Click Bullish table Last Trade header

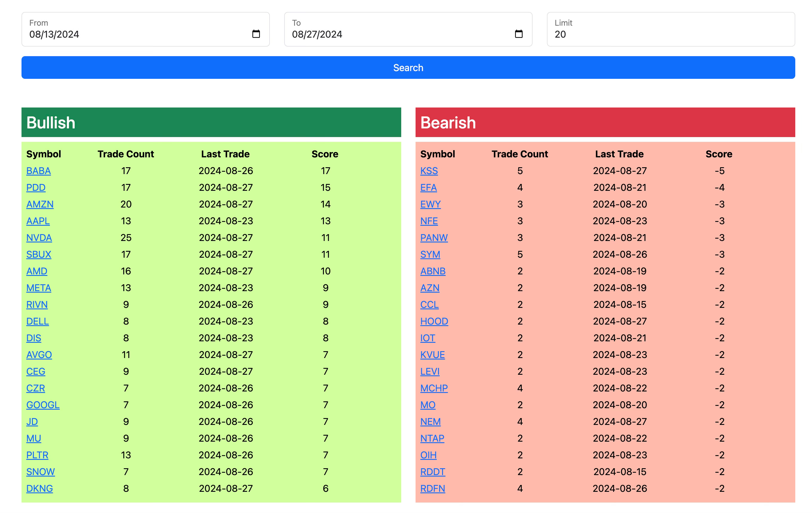pos(225,154)
